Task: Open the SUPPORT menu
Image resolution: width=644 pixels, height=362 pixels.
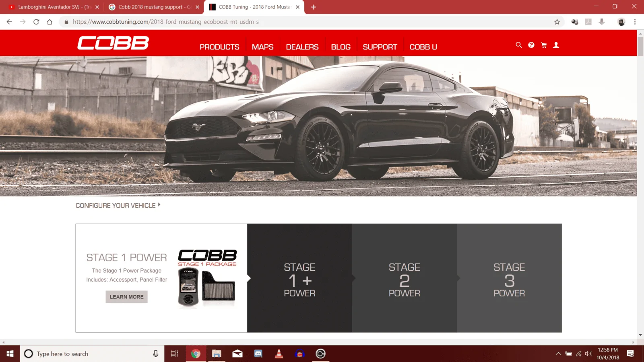Action: 380,47
